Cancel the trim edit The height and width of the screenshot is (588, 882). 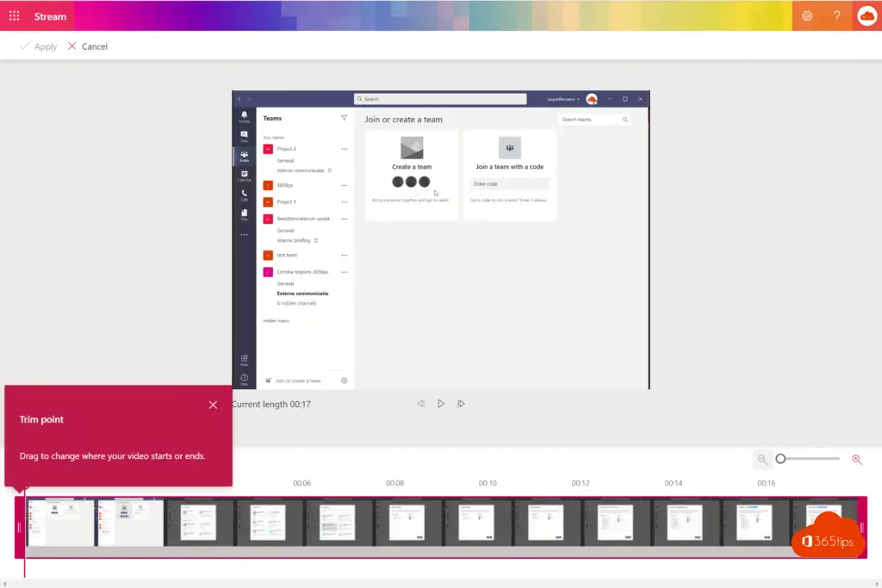[88, 46]
